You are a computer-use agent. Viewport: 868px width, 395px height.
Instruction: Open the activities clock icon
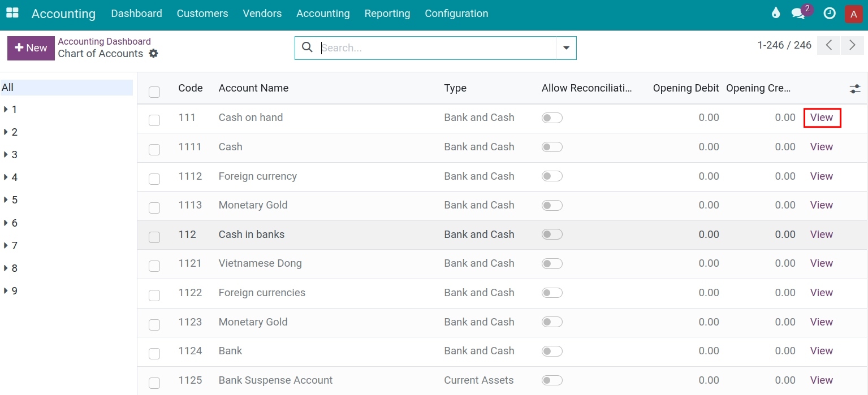830,13
